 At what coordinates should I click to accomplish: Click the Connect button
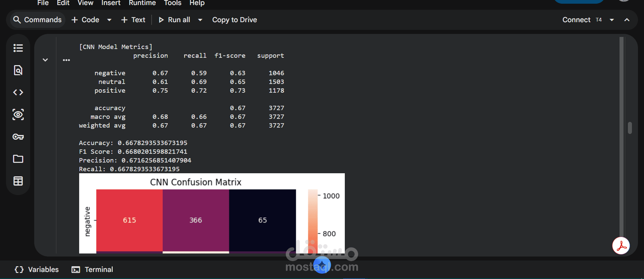[x=576, y=20]
